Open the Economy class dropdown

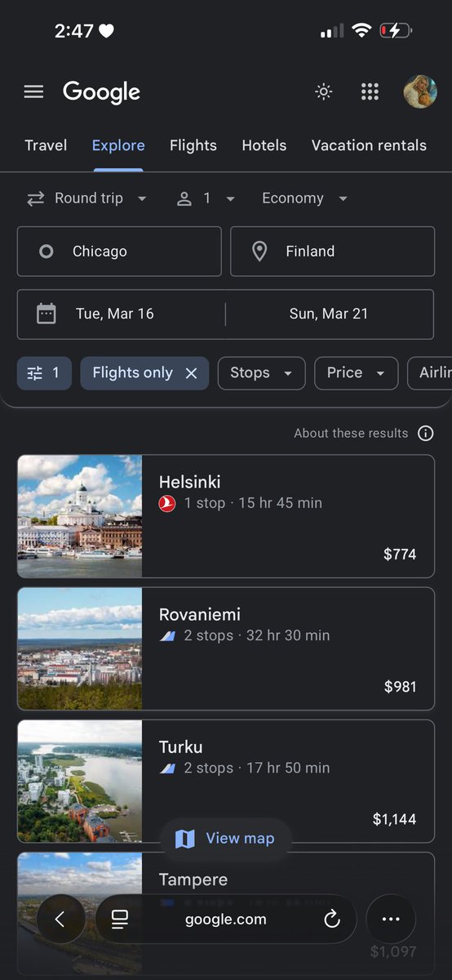(305, 198)
